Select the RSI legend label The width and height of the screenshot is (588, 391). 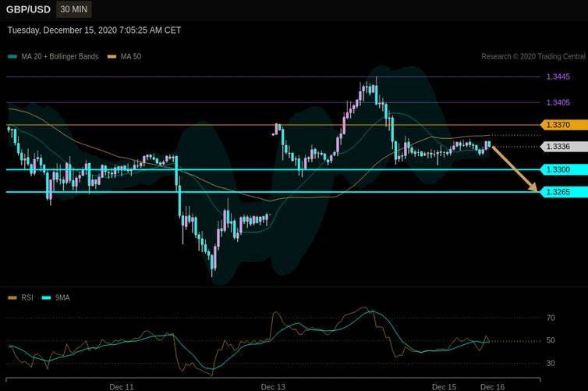27,297
